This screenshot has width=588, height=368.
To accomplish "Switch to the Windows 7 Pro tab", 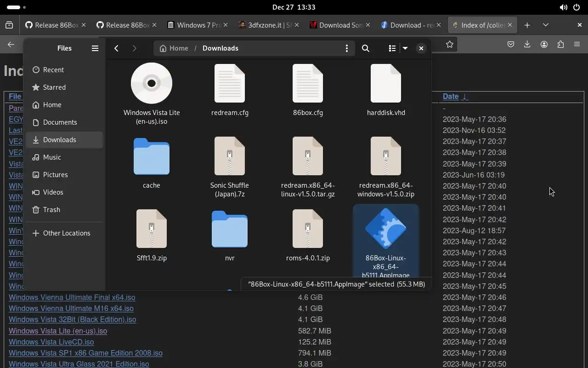I will [x=198, y=25].
